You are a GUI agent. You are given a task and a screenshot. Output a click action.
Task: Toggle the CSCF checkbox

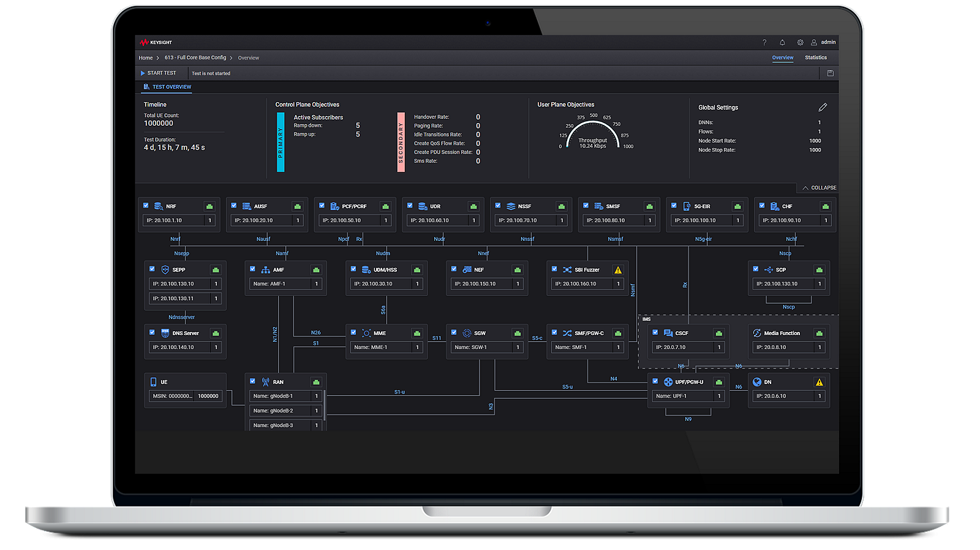[x=655, y=333]
